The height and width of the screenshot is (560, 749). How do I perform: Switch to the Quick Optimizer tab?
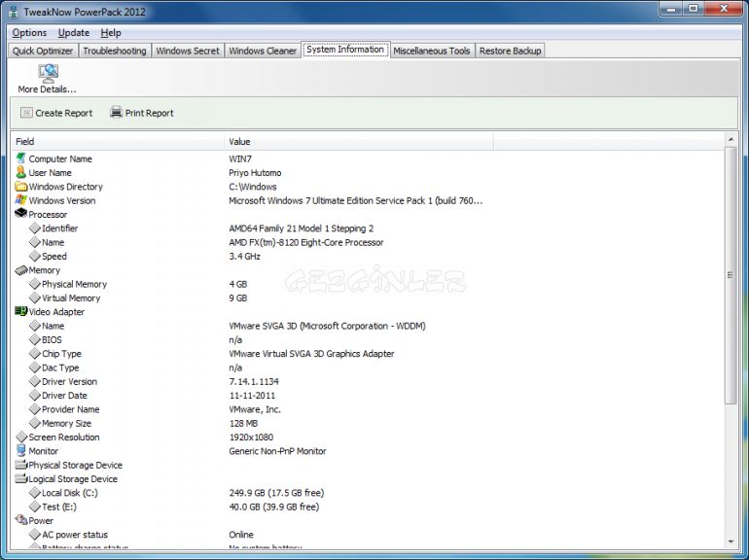click(x=43, y=51)
